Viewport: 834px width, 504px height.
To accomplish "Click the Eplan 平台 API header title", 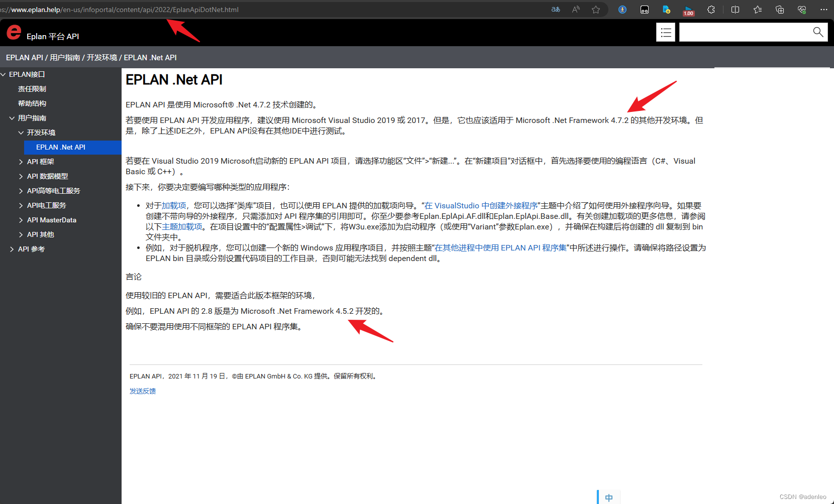I will 53,36.
